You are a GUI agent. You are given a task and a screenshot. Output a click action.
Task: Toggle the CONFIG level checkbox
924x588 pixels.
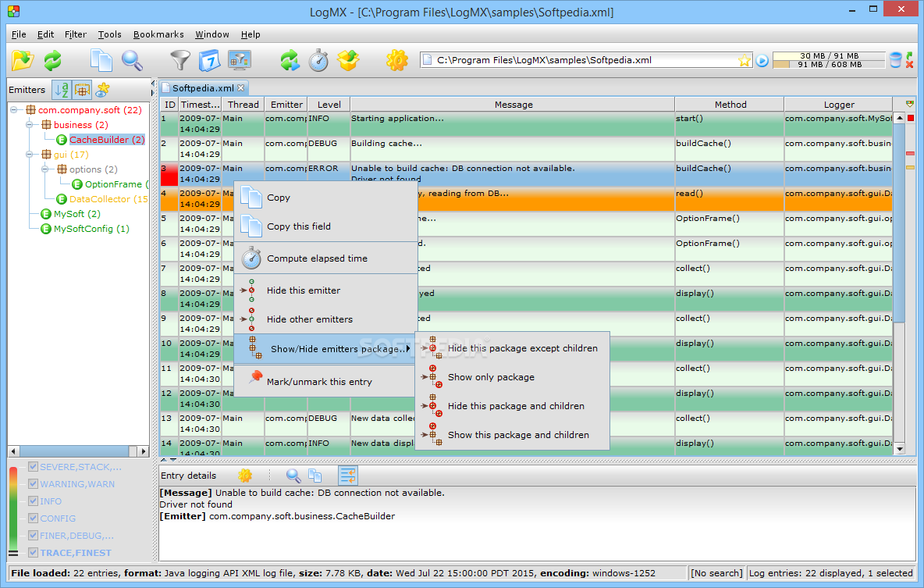coord(34,518)
